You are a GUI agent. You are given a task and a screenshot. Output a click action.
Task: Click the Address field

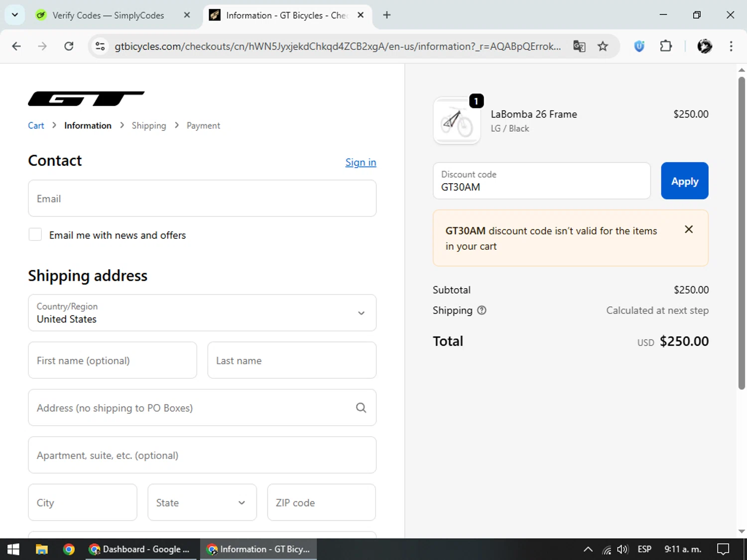pyautogui.click(x=202, y=408)
